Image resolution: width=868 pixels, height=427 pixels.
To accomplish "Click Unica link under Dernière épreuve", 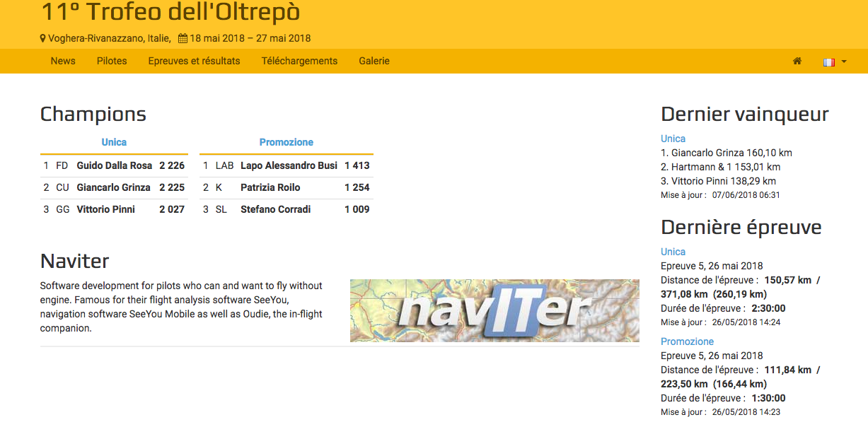I will (x=673, y=252).
